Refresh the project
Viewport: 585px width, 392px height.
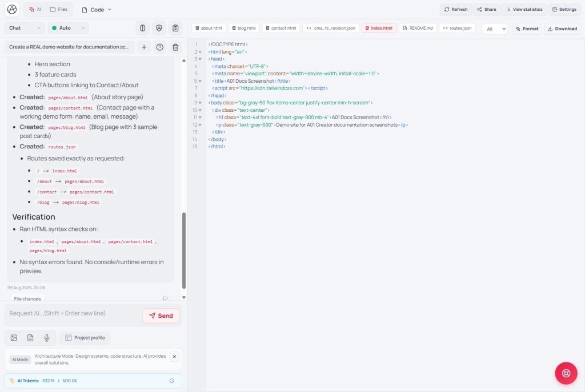(456, 9)
